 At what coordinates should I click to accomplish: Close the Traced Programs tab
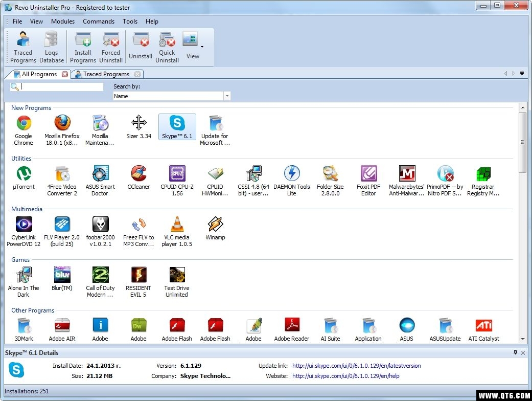[x=137, y=74]
